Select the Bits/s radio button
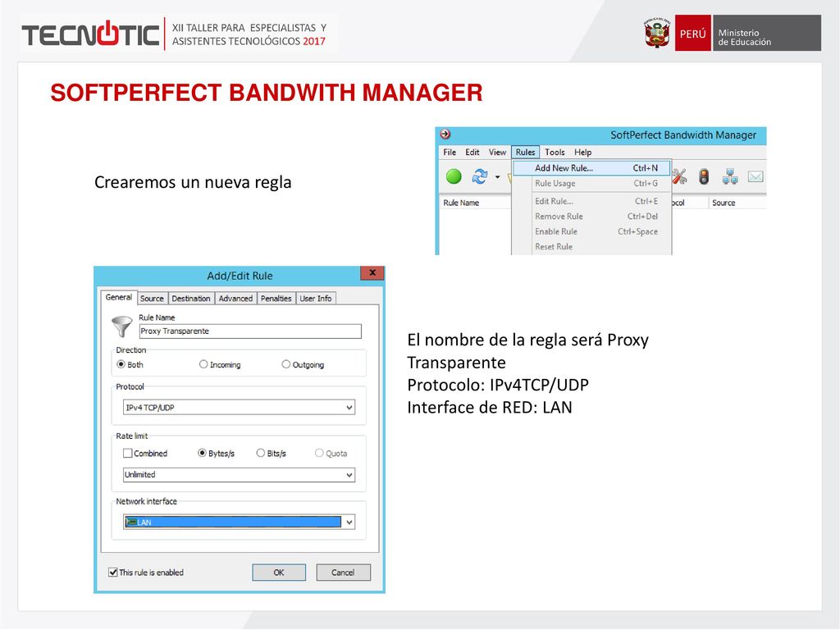This screenshot has height=630, width=840. pos(271,453)
